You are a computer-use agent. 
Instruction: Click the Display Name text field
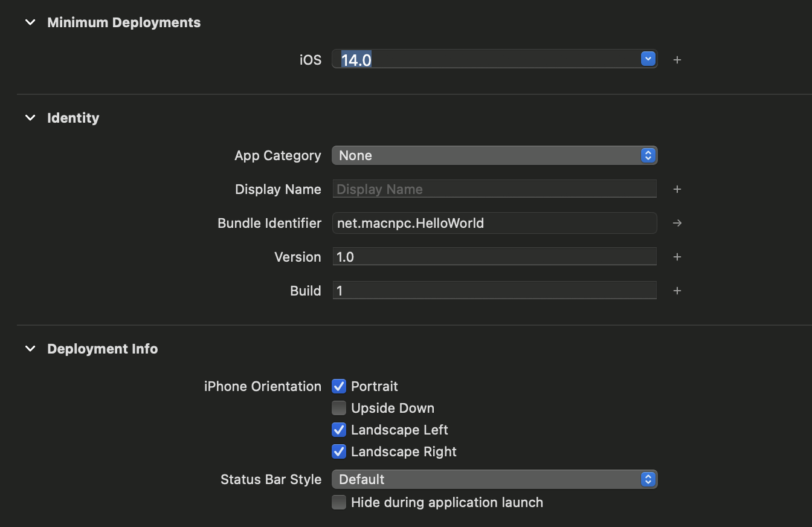pos(494,189)
